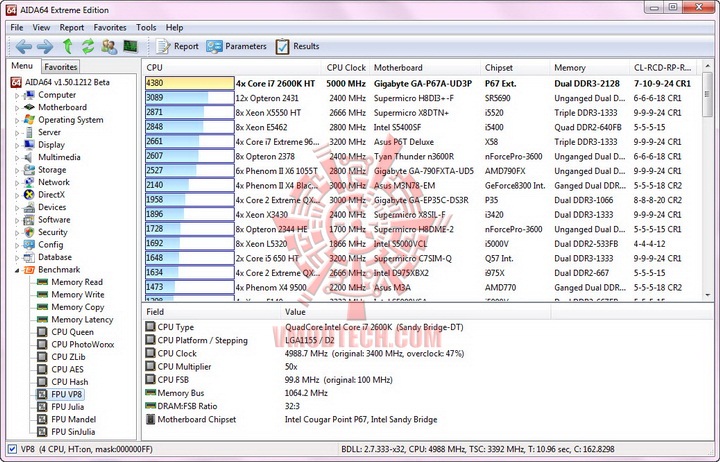Sort results by the CPU Clock column header
Image resolution: width=720 pixels, height=462 pixels.
tap(346, 68)
